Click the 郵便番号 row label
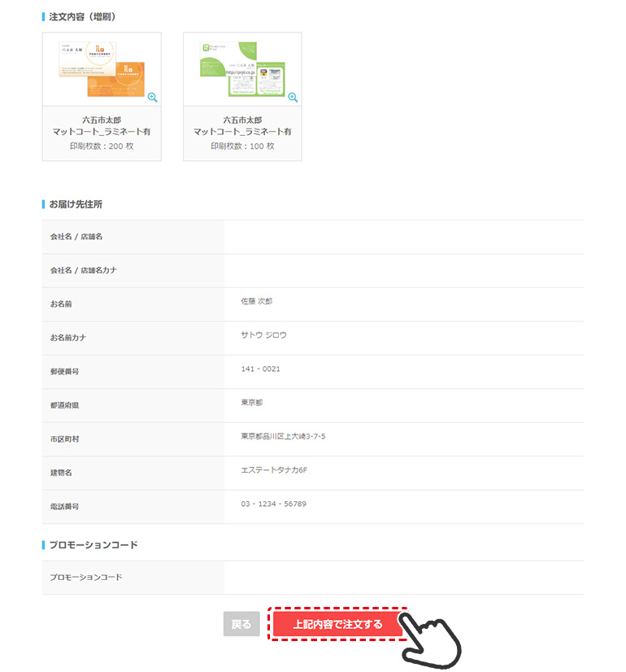Viewport: 626px width, 672px height. 65,372
